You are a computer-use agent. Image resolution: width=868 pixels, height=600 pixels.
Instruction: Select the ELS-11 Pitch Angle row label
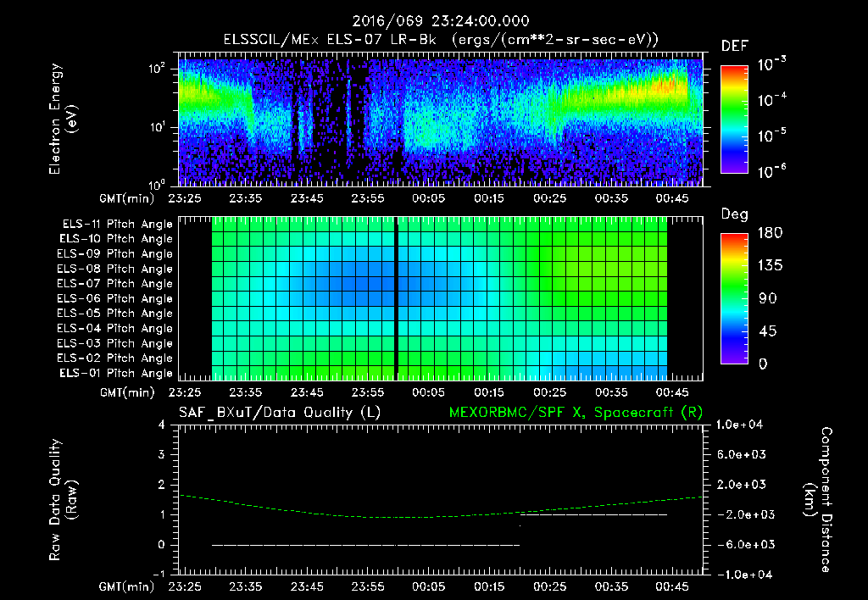(x=117, y=225)
